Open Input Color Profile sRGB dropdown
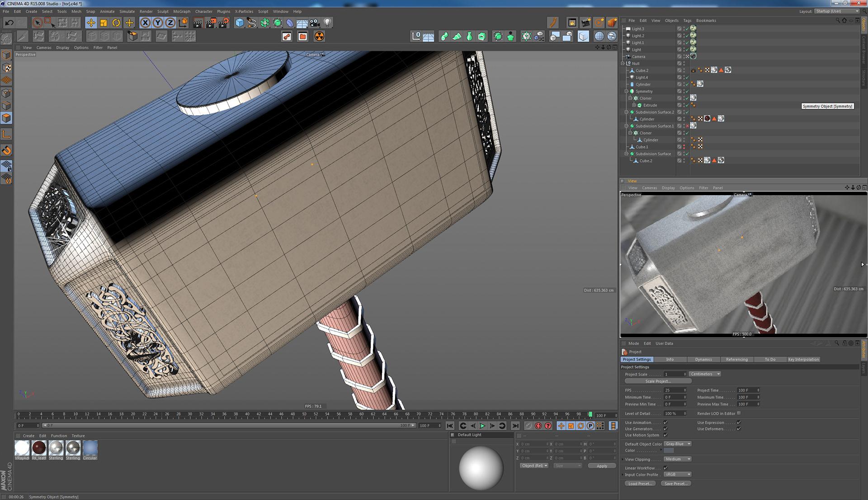This screenshot has width=868, height=500. pos(678,475)
